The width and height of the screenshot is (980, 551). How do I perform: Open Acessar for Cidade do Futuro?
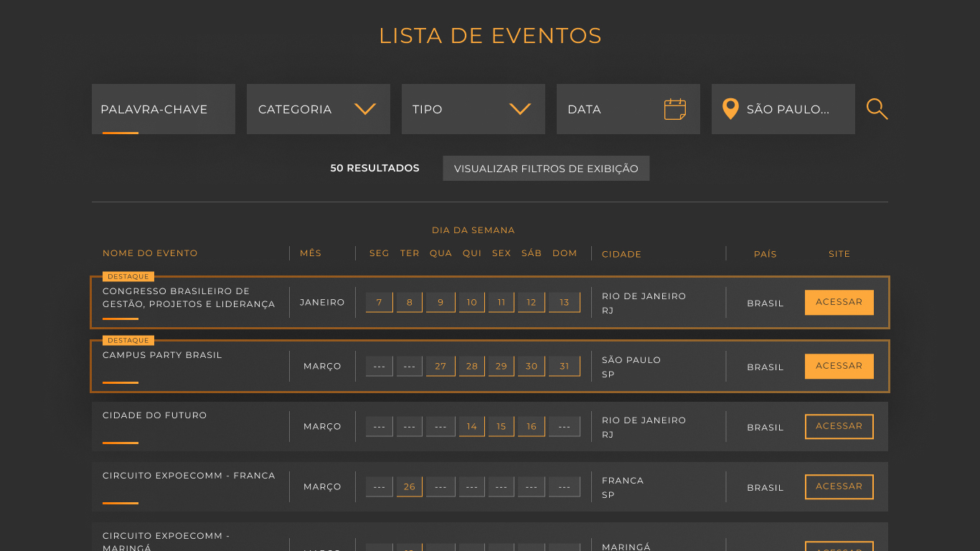click(x=839, y=426)
